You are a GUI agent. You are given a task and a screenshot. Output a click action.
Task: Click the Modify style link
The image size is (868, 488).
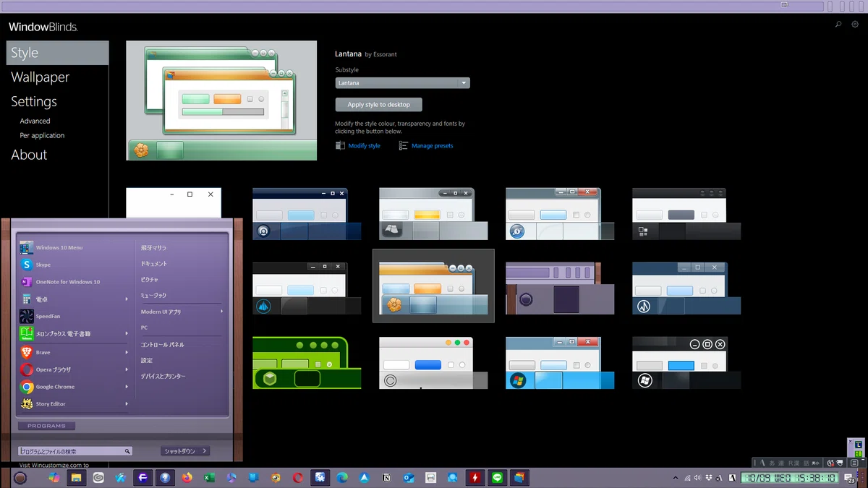point(364,146)
